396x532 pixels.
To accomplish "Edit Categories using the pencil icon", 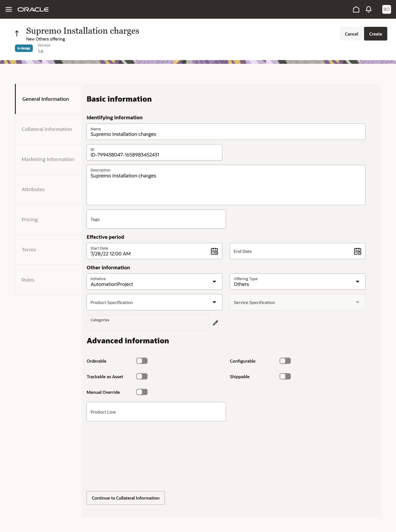I will click(215, 323).
